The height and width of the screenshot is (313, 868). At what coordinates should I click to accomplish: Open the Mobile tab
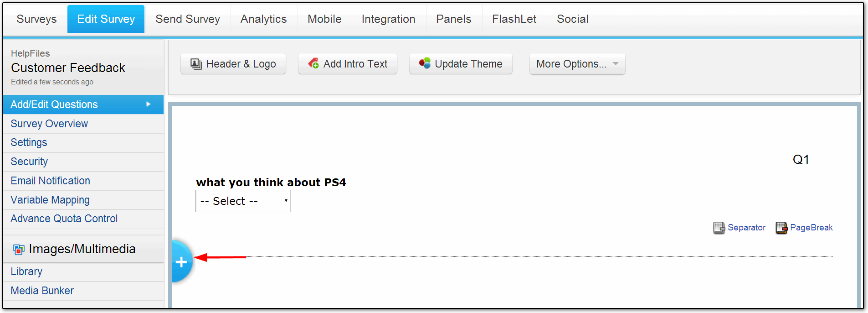point(324,19)
